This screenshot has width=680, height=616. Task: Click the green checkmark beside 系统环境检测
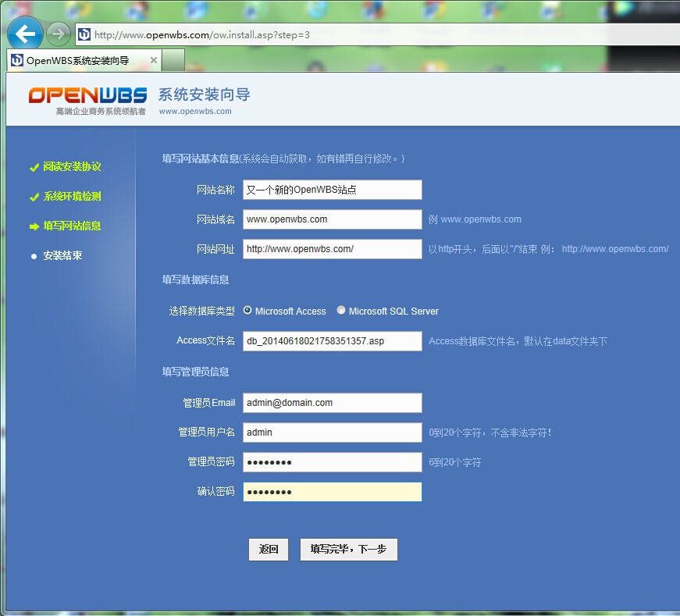(x=34, y=196)
